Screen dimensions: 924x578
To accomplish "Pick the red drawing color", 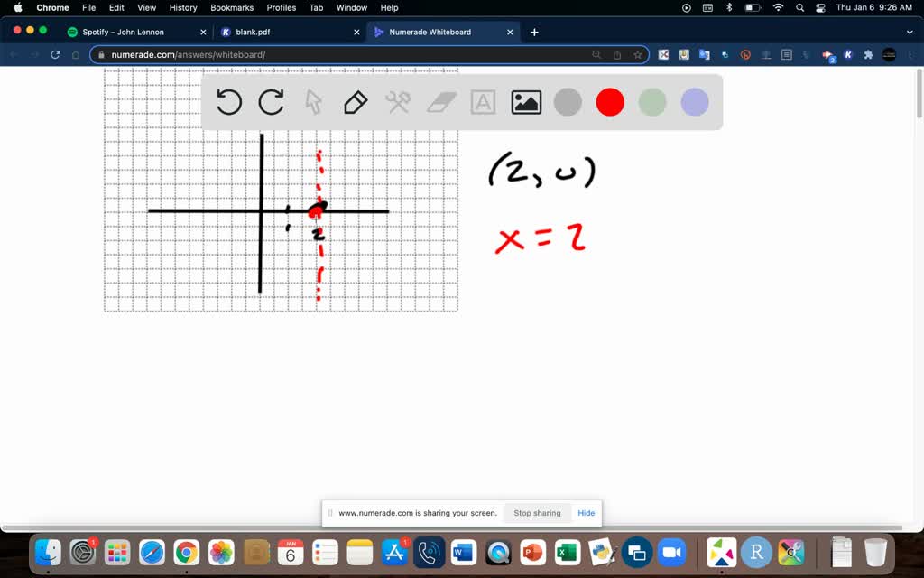I will [609, 102].
